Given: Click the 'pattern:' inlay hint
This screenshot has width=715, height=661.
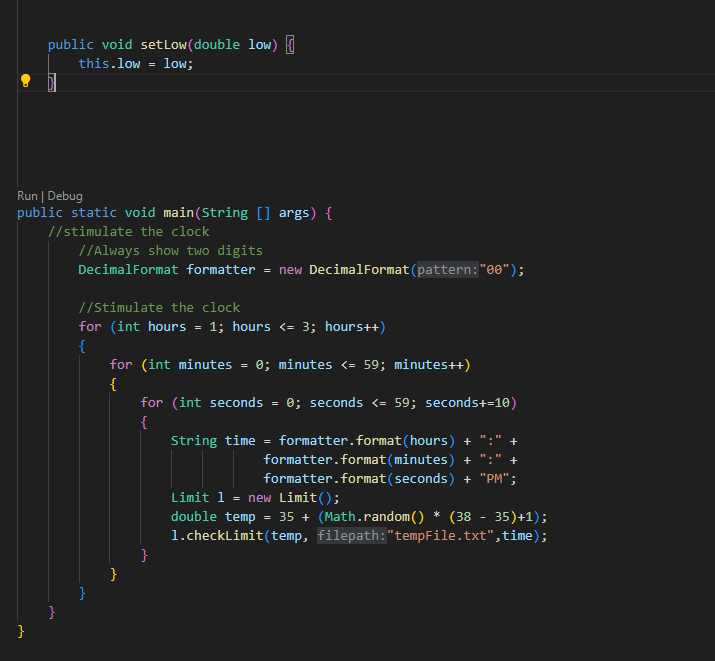Looking at the screenshot, I should coord(447,270).
